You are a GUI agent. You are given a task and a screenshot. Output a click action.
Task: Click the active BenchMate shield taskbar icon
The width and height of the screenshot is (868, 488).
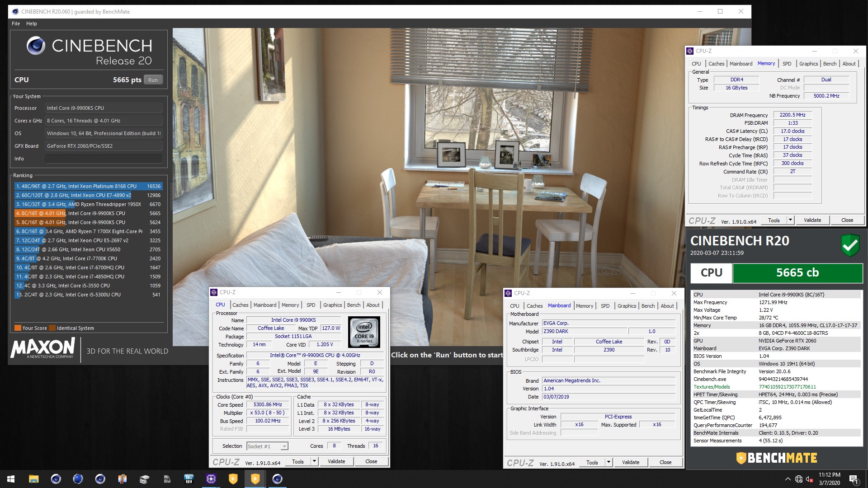click(x=255, y=479)
